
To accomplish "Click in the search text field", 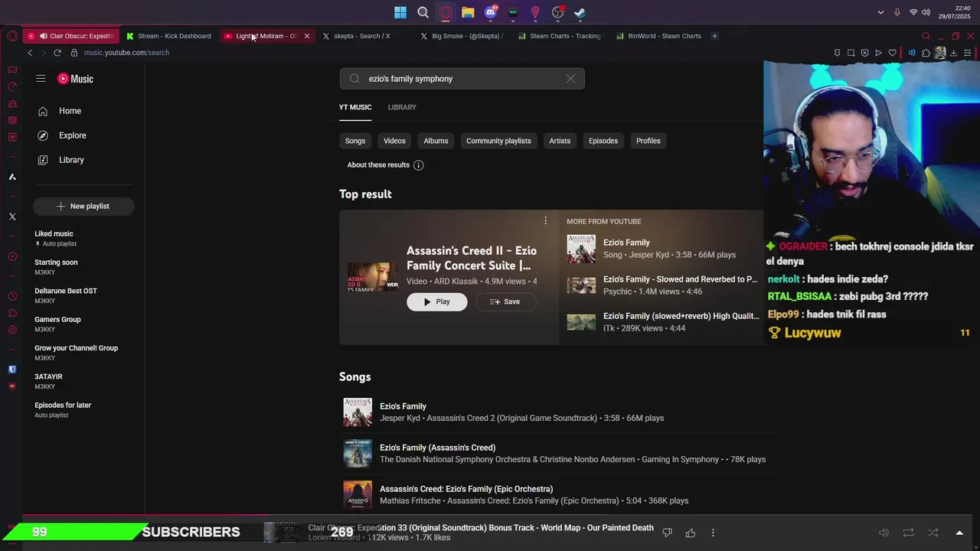I will [462, 79].
